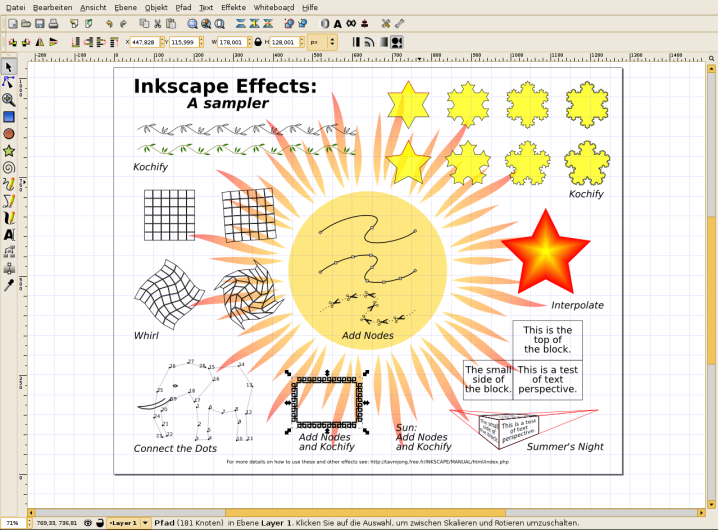Open the Whiteboard menu

coord(274,7)
